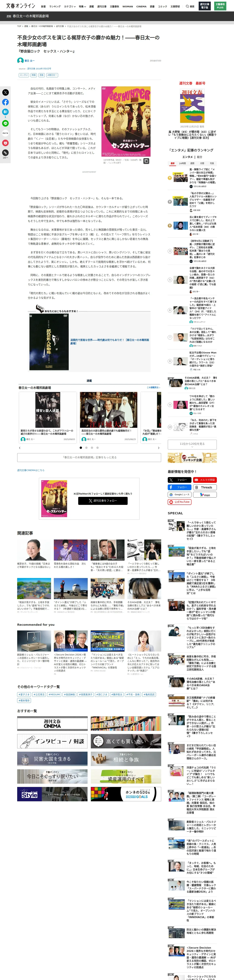This screenshot has width=234, height=980.
Task: Click the 週刊文春 電子版 button
Action: pyautogui.click(x=205, y=6)
